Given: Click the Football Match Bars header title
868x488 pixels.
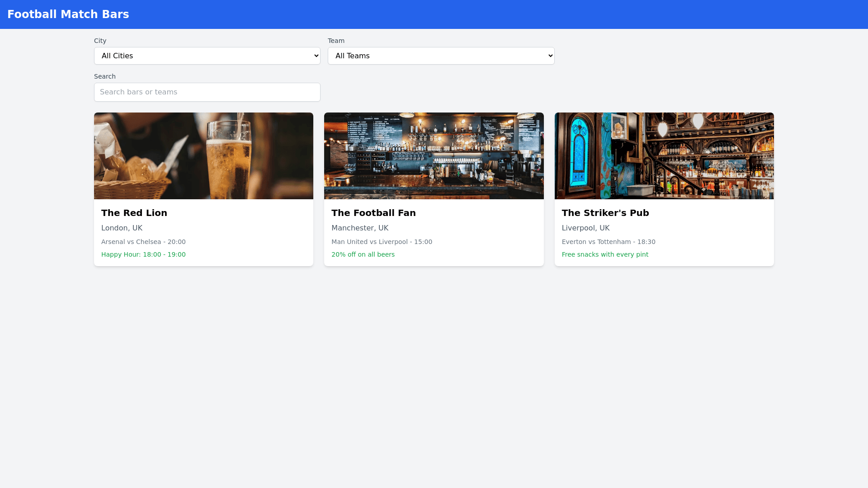Looking at the screenshot, I should click(68, 14).
